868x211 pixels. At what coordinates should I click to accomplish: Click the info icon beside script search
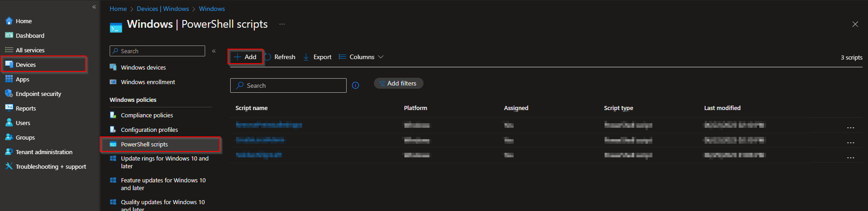pyautogui.click(x=356, y=85)
